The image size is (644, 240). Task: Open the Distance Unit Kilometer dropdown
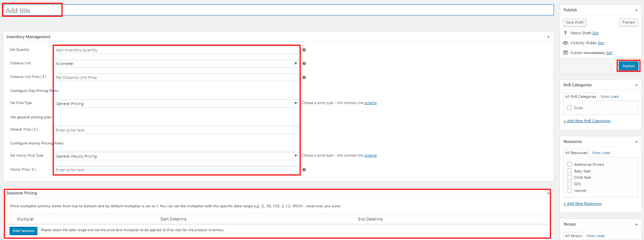(176, 64)
